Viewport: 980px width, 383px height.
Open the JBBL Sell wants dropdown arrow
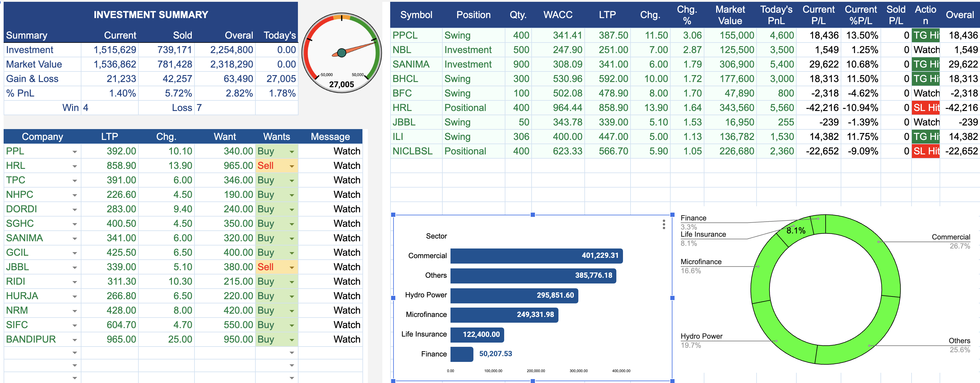[291, 267]
